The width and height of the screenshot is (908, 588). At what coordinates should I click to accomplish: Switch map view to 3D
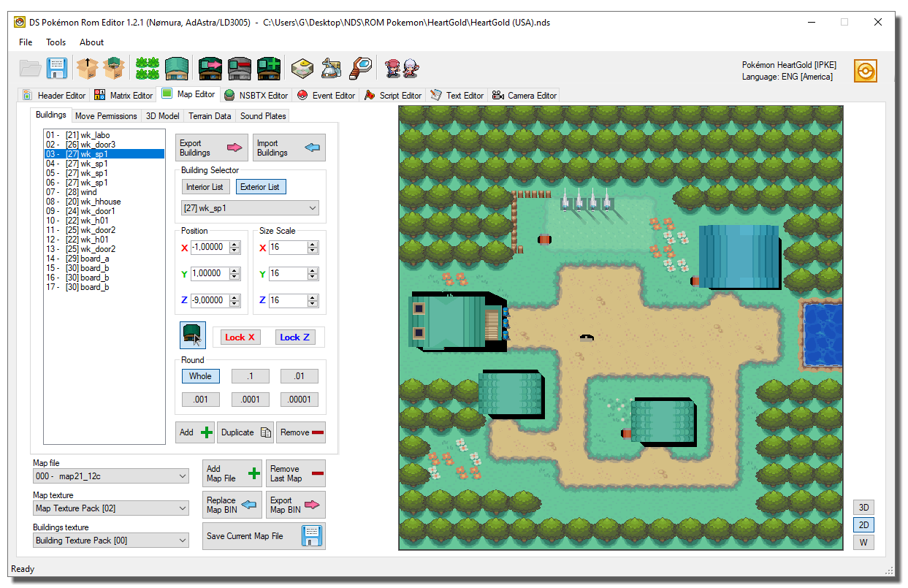point(863,507)
